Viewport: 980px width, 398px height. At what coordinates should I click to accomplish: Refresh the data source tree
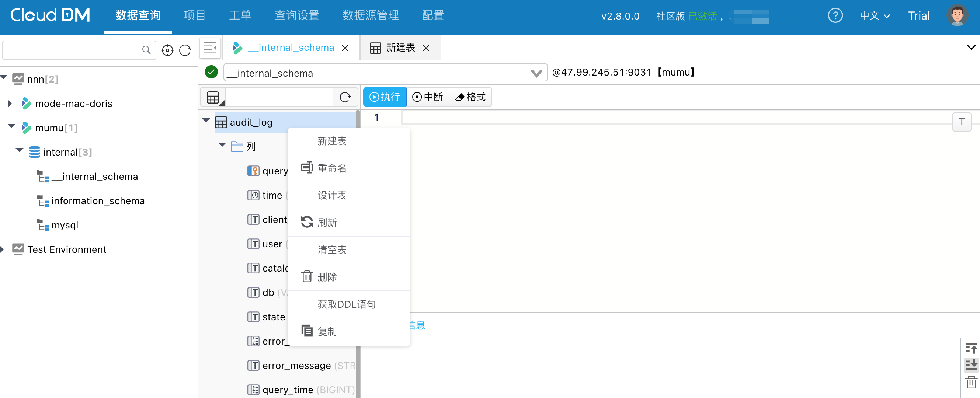click(x=185, y=50)
